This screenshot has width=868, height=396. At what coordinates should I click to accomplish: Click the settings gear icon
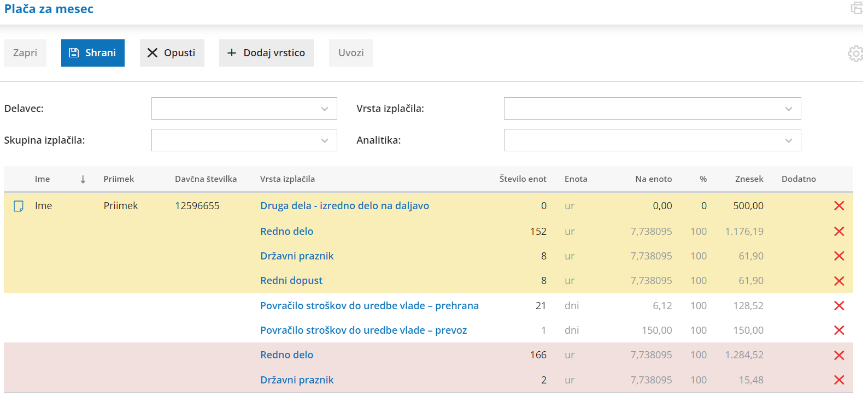(855, 54)
